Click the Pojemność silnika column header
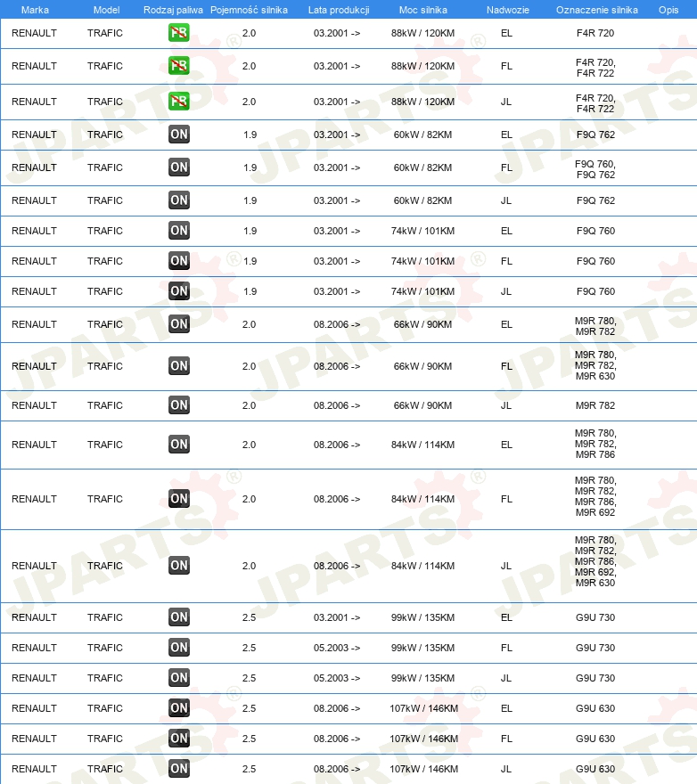697x784 pixels. (250, 10)
